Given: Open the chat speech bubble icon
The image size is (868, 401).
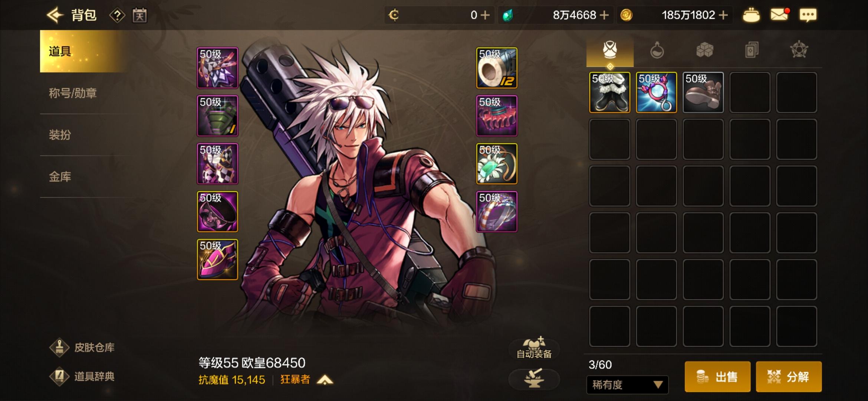Looking at the screenshot, I should pyautogui.click(x=808, y=15).
